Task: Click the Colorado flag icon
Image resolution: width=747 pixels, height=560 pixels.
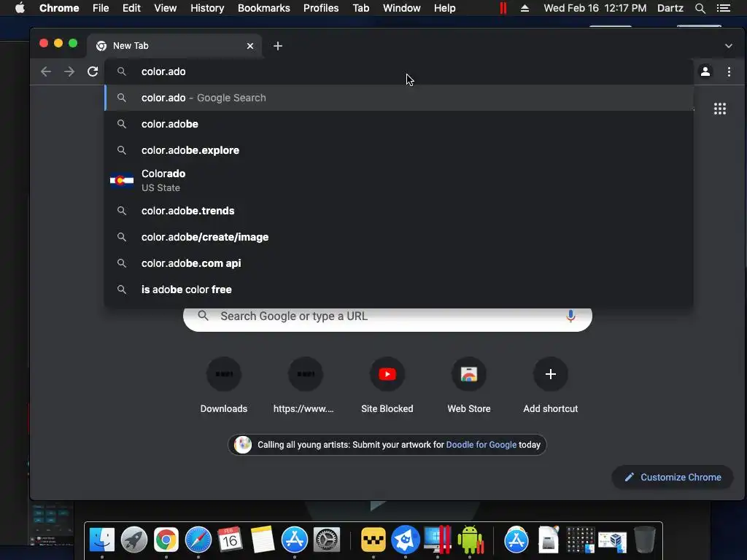Action: tap(122, 181)
